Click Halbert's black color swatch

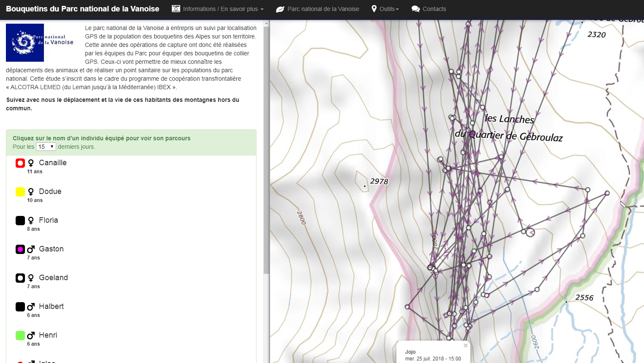[x=20, y=307]
